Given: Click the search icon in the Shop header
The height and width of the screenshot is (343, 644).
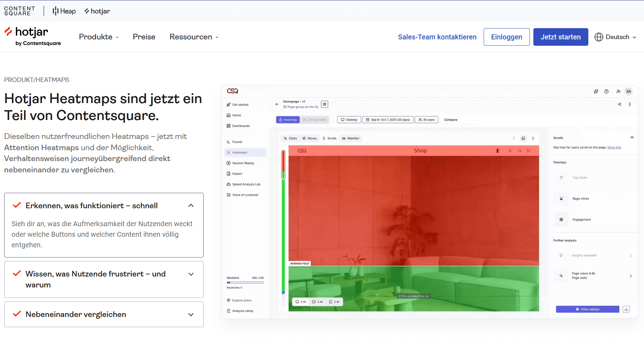Looking at the screenshot, I should (x=519, y=151).
